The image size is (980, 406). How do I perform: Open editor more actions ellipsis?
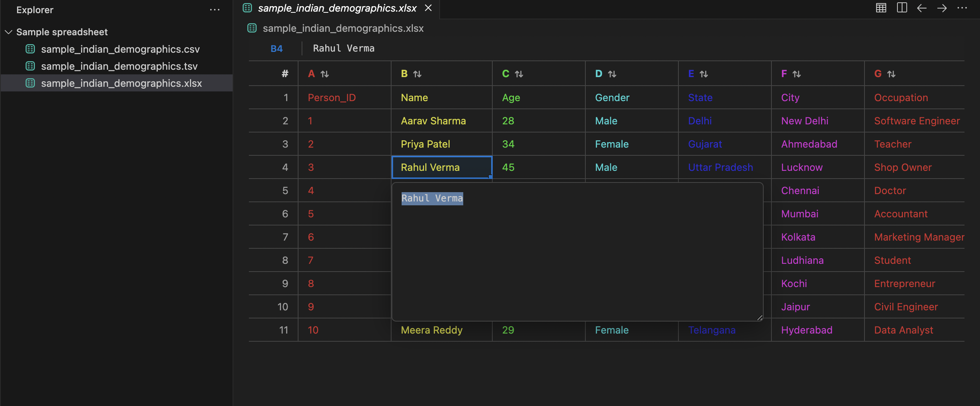pyautogui.click(x=962, y=8)
